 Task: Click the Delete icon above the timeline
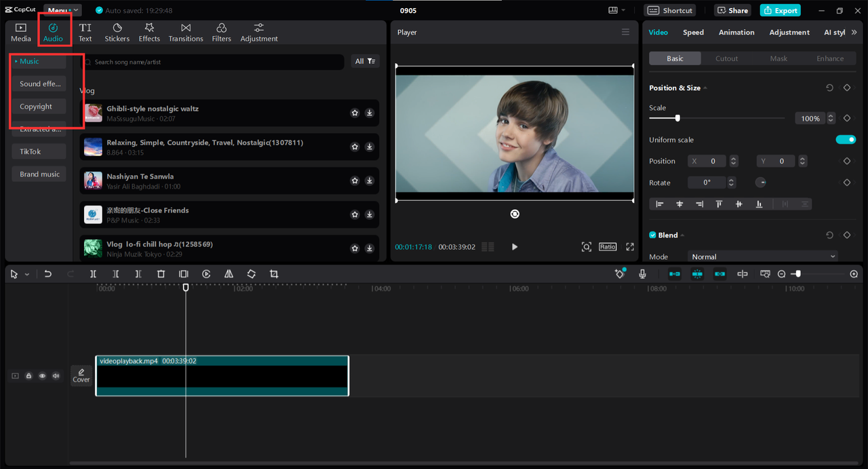click(161, 274)
